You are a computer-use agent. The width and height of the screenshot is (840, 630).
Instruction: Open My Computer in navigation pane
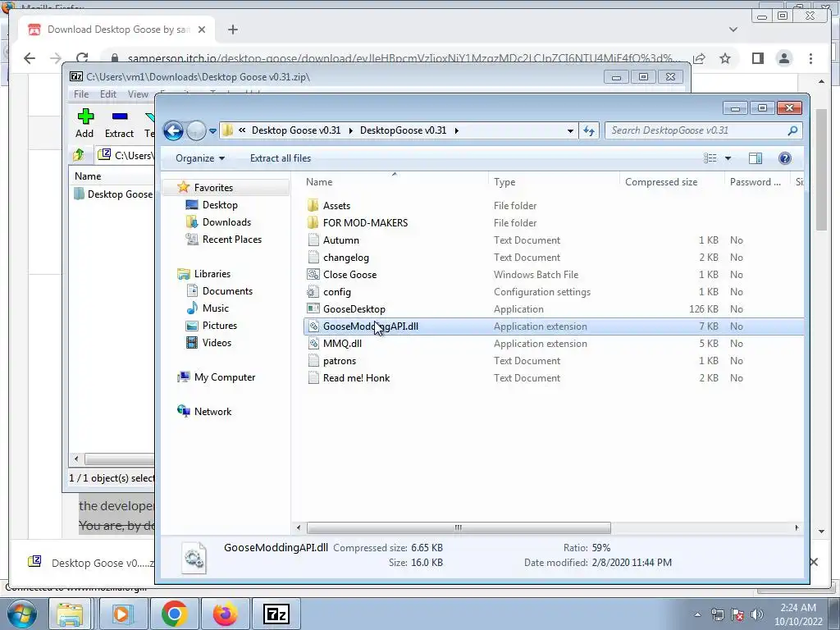[225, 377]
